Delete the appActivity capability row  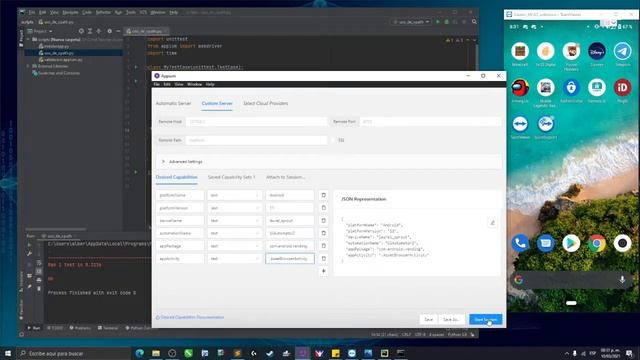coord(323,258)
